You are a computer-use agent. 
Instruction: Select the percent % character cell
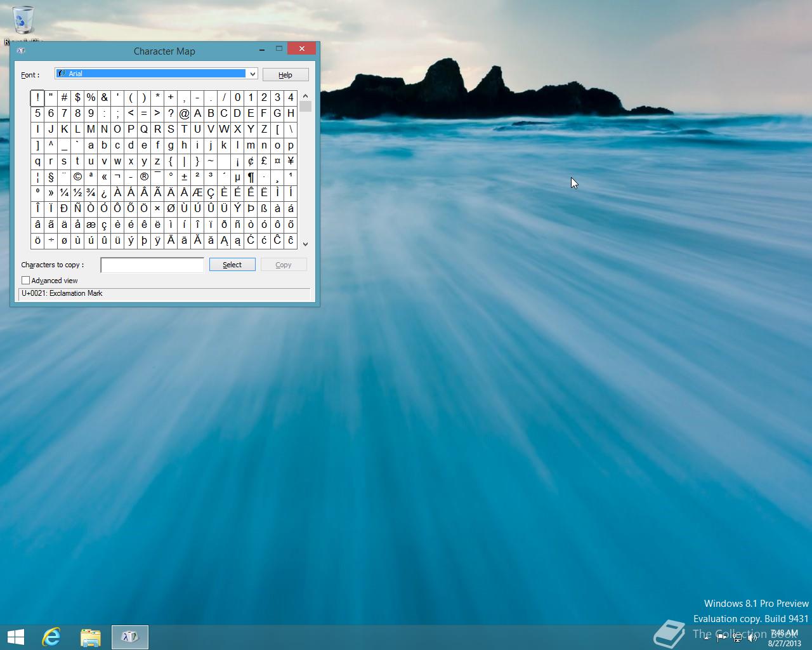[x=91, y=98]
